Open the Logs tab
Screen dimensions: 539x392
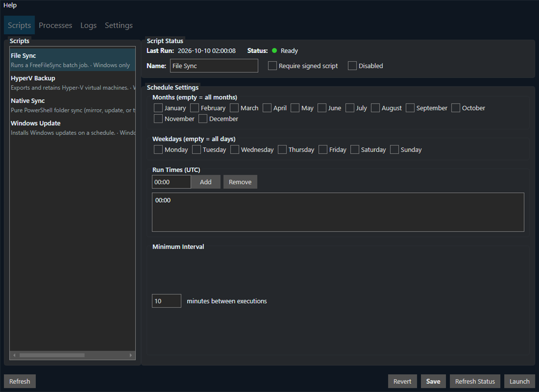click(88, 25)
